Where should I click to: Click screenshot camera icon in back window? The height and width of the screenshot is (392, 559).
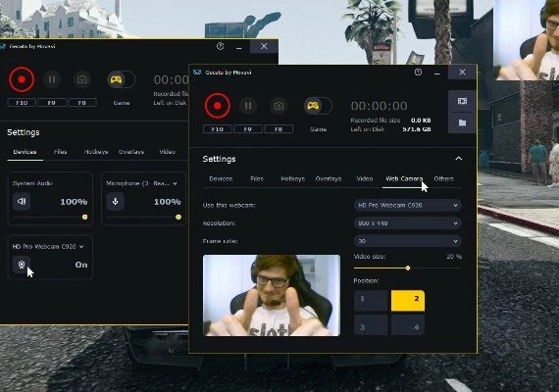pyautogui.click(x=82, y=79)
